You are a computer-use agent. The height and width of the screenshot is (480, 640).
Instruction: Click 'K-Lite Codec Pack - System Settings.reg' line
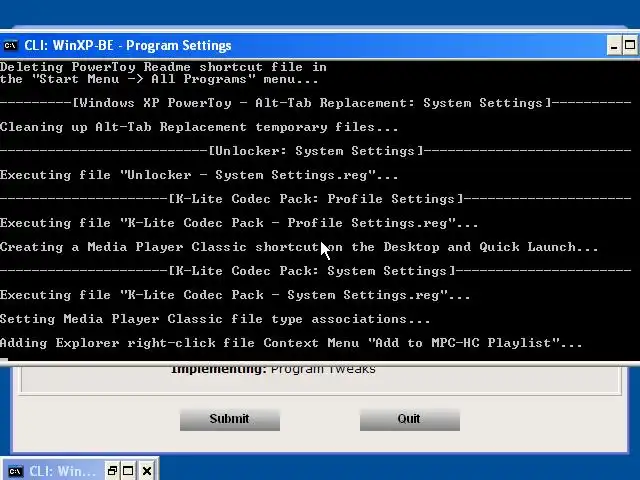click(235, 295)
